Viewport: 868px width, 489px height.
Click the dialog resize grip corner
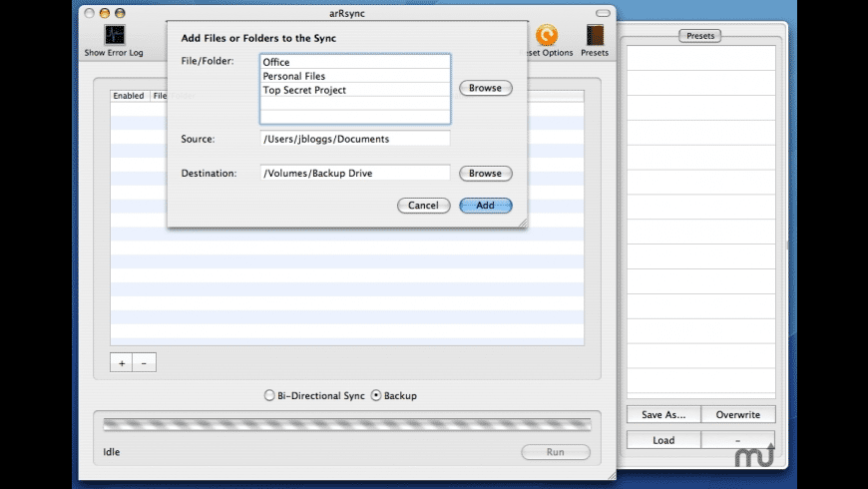point(522,223)
